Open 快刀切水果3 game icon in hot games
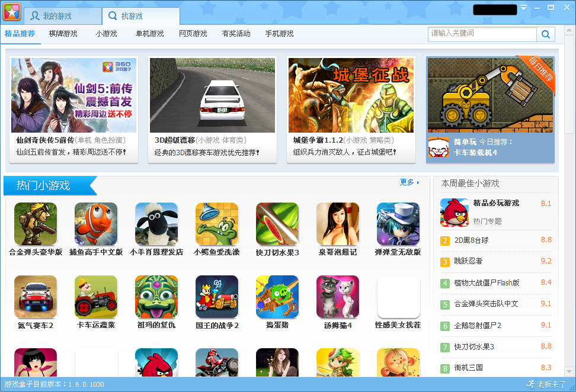 (277, 224)
